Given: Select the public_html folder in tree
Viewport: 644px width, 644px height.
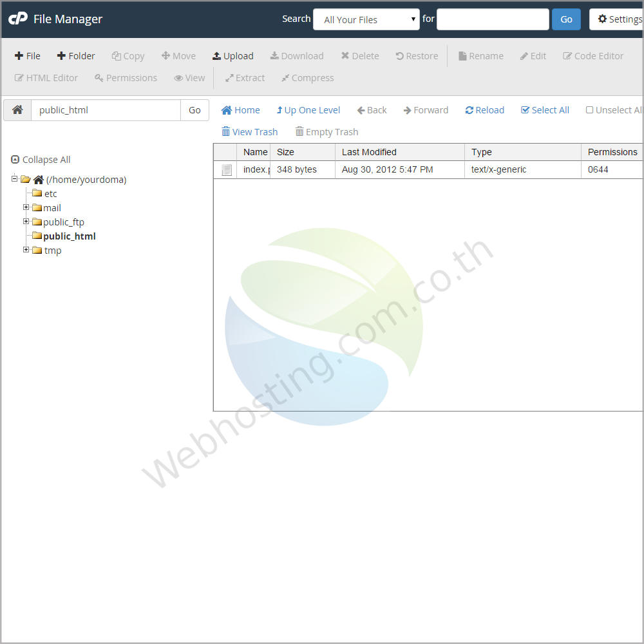Looking at the screenshot, I should click(64, 236).
